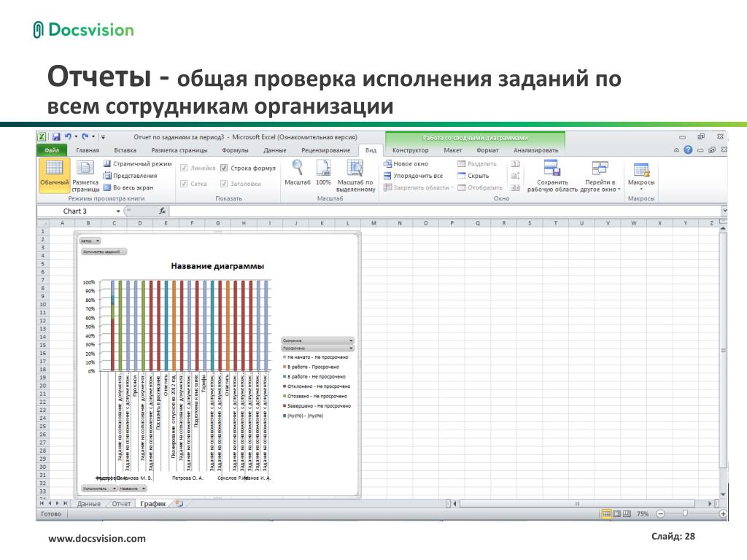Click the zoom in plus button

pyautogui.click(x=723, y=514)
